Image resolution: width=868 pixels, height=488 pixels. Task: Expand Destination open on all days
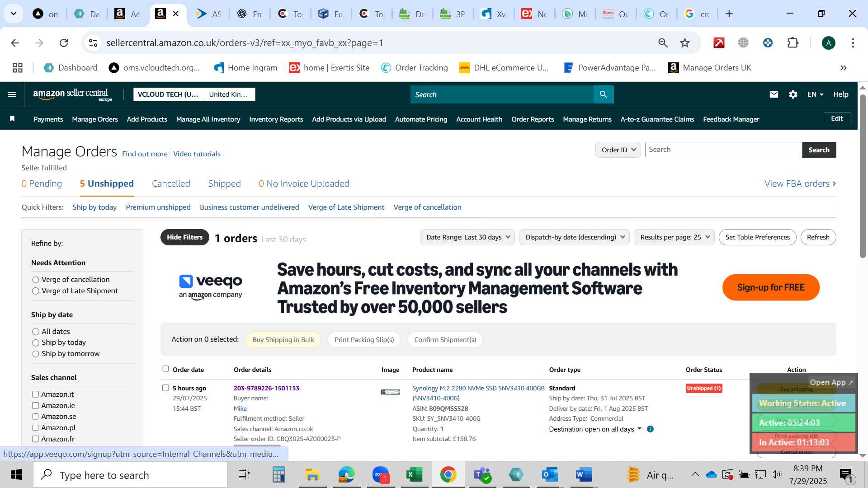coord(595,429)
